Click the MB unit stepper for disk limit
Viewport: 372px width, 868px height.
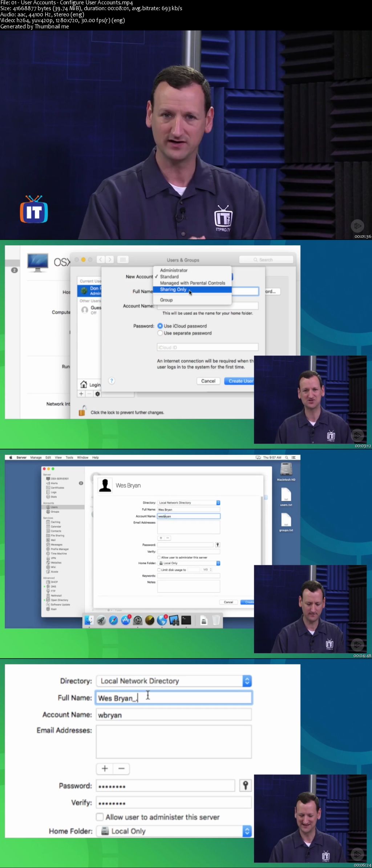207,570
